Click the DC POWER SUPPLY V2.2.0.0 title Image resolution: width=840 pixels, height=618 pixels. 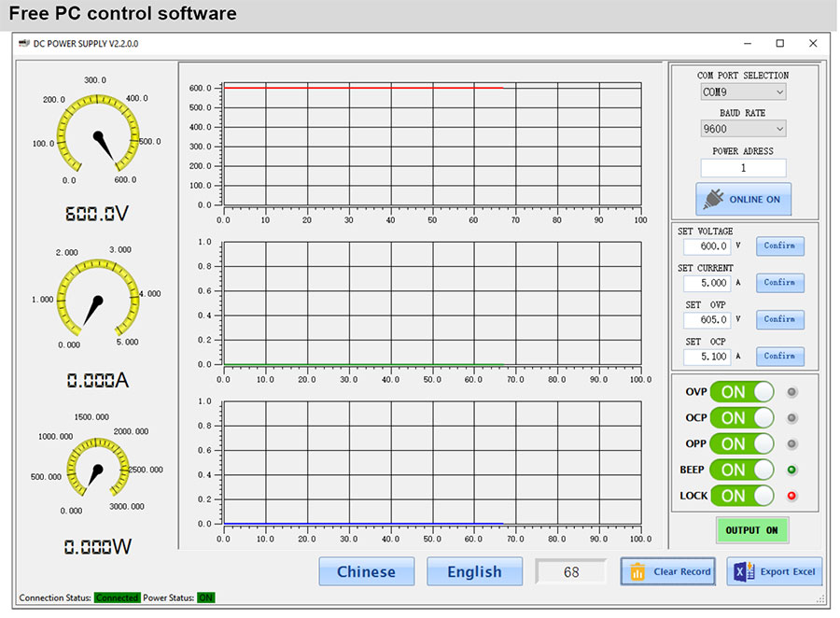[86, 44]
